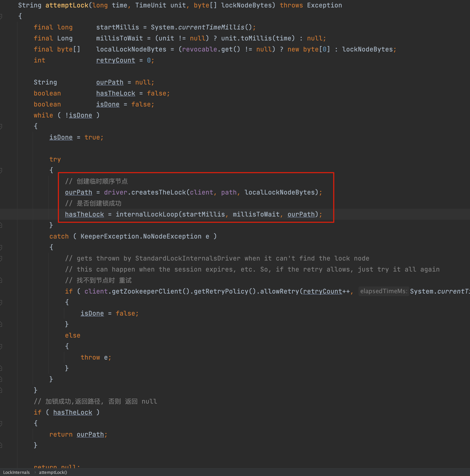Click the catch keyword
Screen dimensions: 470x476
pos(59,236)
